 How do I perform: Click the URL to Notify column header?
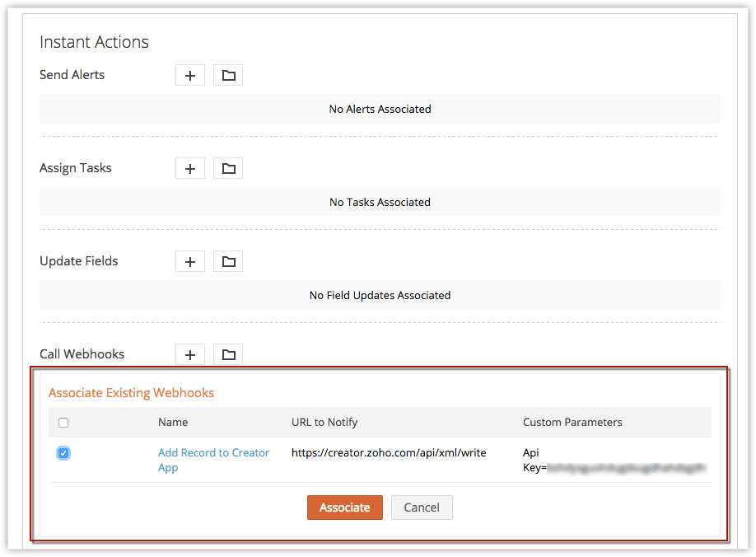324,423
